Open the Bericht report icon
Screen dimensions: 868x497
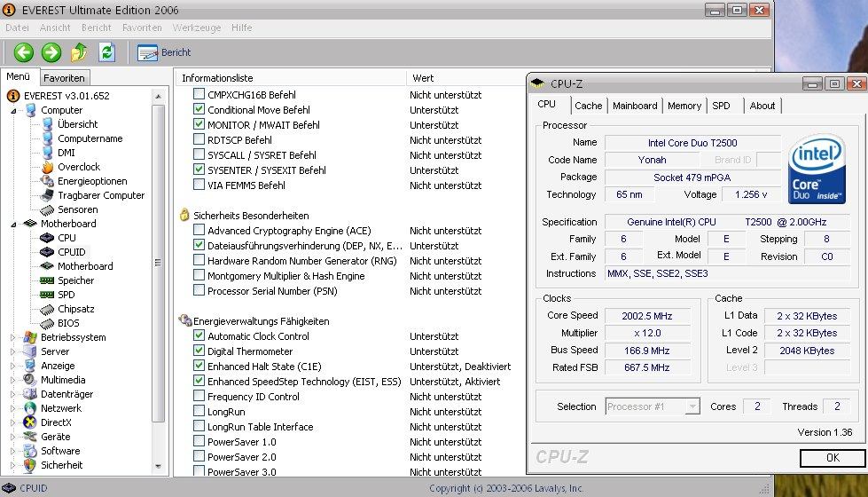click(147, 52)
